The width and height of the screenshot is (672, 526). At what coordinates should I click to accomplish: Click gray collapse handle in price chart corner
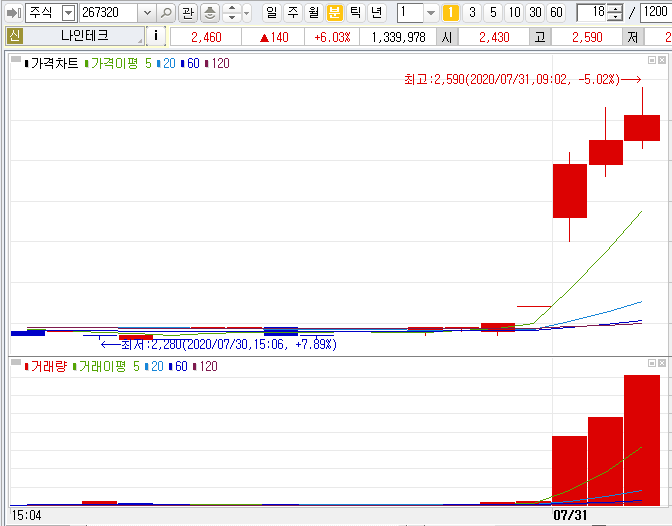click(16, 60)
